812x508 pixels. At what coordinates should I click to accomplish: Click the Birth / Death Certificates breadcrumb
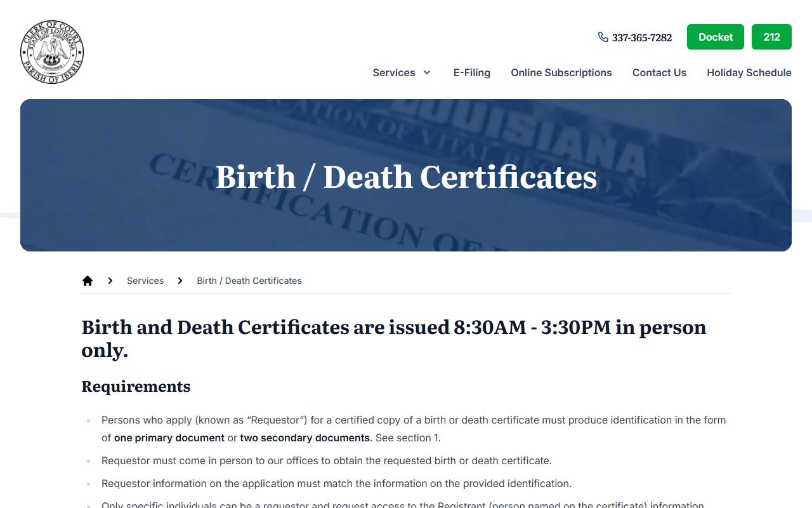[249, 281]
